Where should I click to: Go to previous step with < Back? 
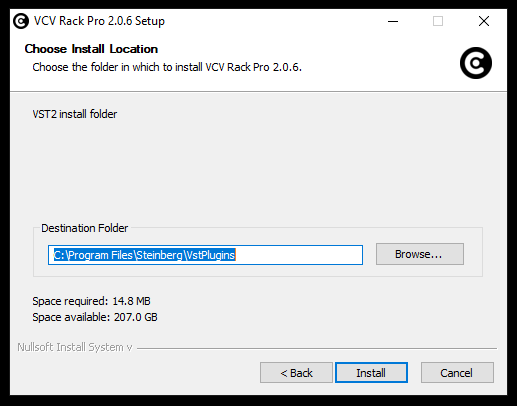296,373
